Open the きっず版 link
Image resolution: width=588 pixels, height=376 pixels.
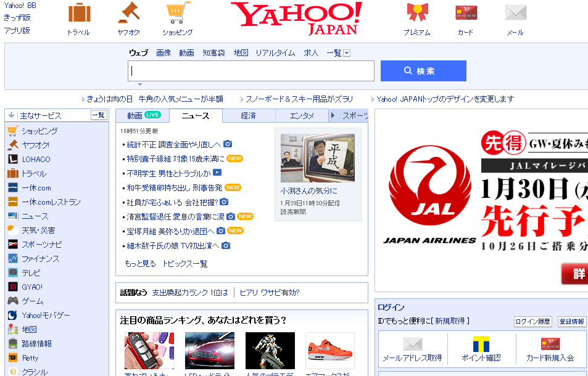pos(17,18)
